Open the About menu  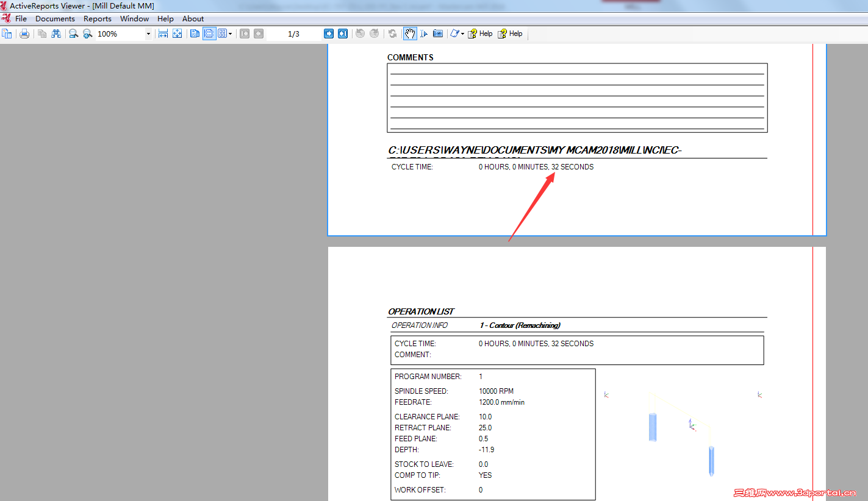193,19
